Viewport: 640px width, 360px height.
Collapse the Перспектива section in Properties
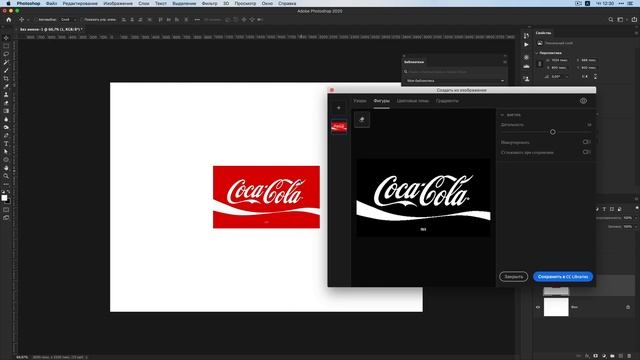click(537, 53)
